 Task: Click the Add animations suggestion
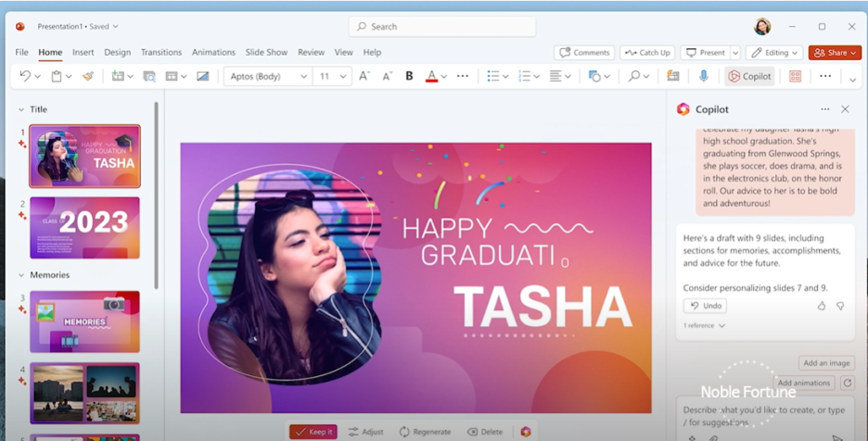804,383
